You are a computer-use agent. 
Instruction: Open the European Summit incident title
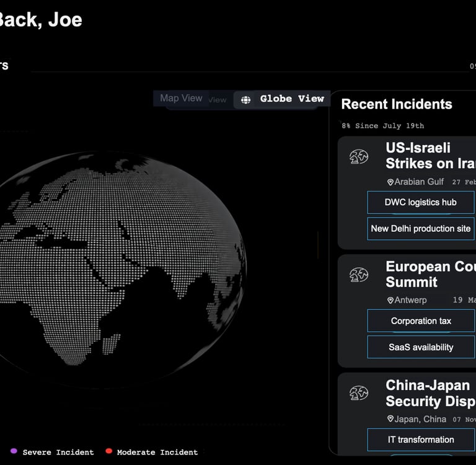point(431,274)
